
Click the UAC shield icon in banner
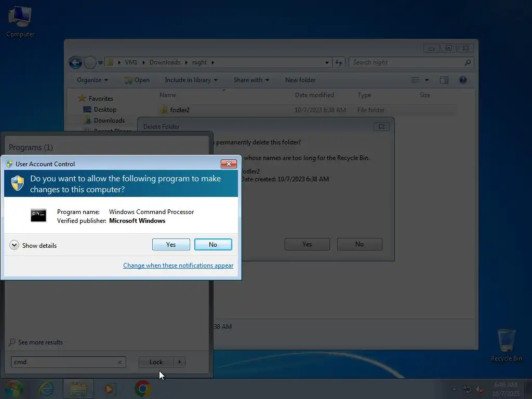pos(18,183)
